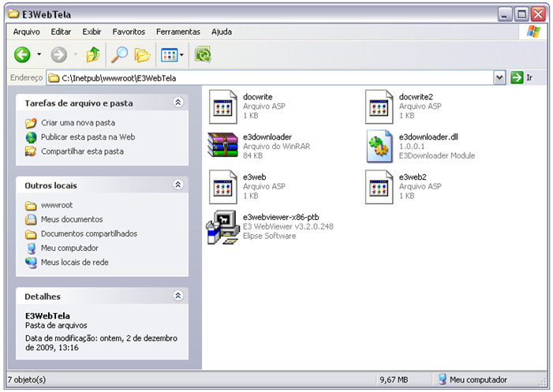Open the Search magnifier tool
This screenshot has width=553, height=392.
tap(119, 54)
